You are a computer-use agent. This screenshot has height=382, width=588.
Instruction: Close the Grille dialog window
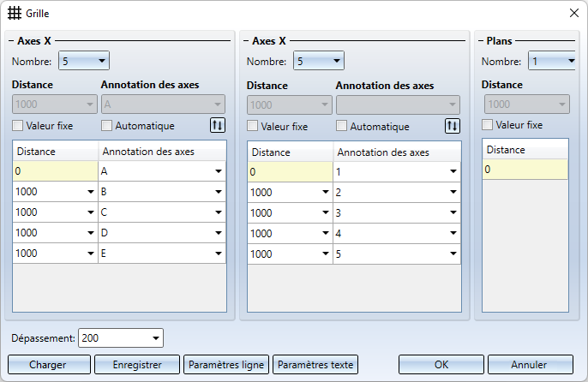point(573,13)
